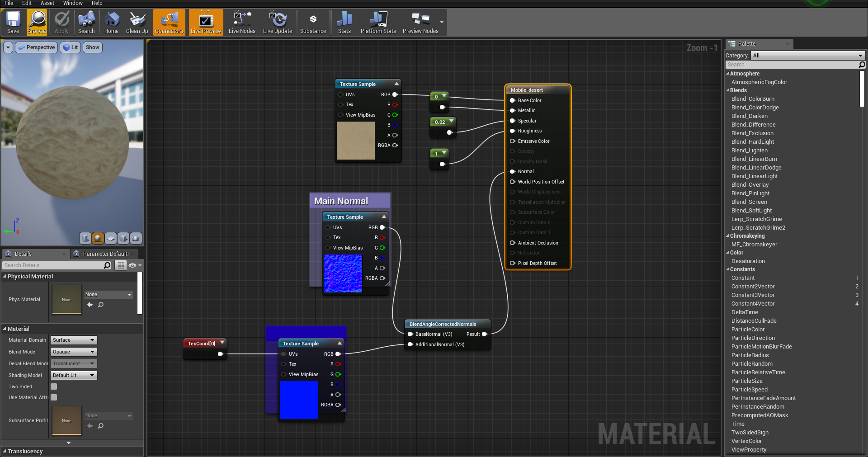Open the Asset menu
The height and width of the screenshot is (457, 868).
coord(47,3)
